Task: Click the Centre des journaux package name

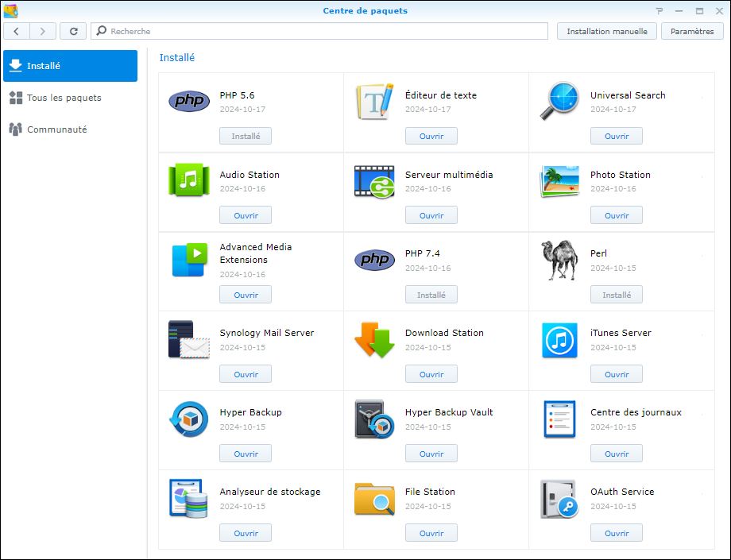Action: pos(636,412)
